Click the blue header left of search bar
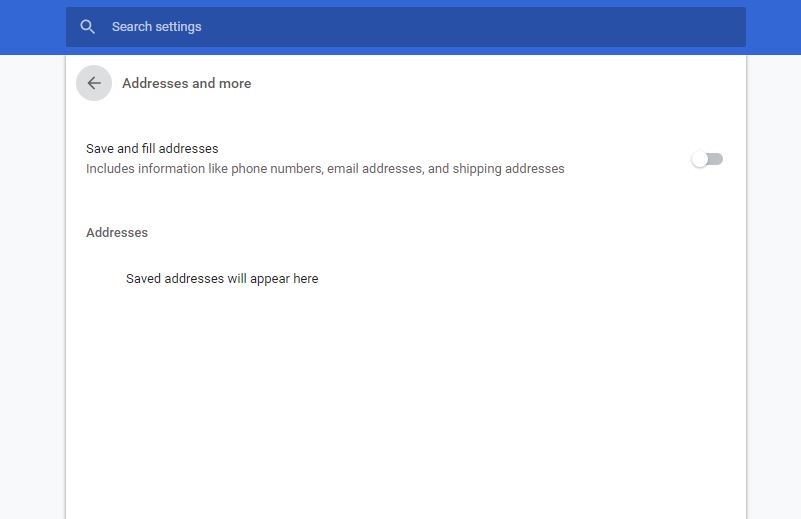 pos(32,27)
